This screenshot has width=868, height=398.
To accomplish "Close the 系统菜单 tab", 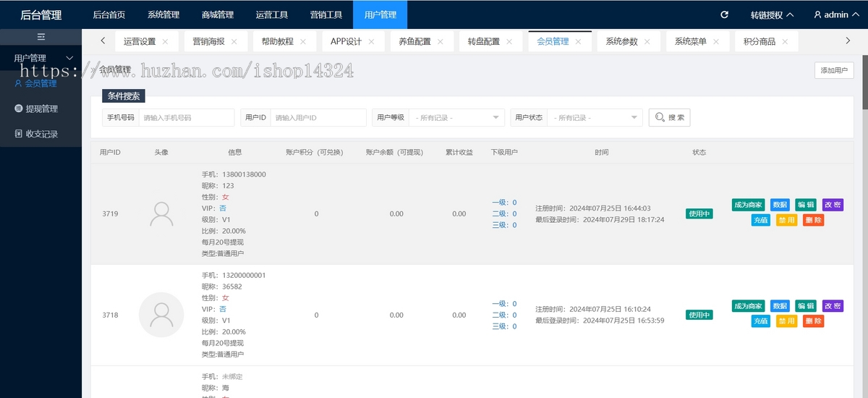I will pos(716,42).
